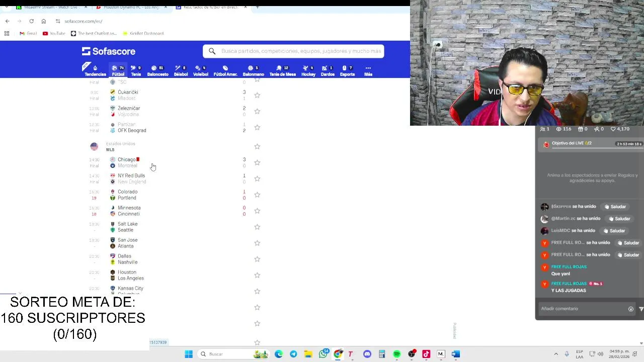The width and height of the screenshot is (644, 362).
Task: Favorite the Chicago vs Montréal match
Action: click(x=257, y=162)
